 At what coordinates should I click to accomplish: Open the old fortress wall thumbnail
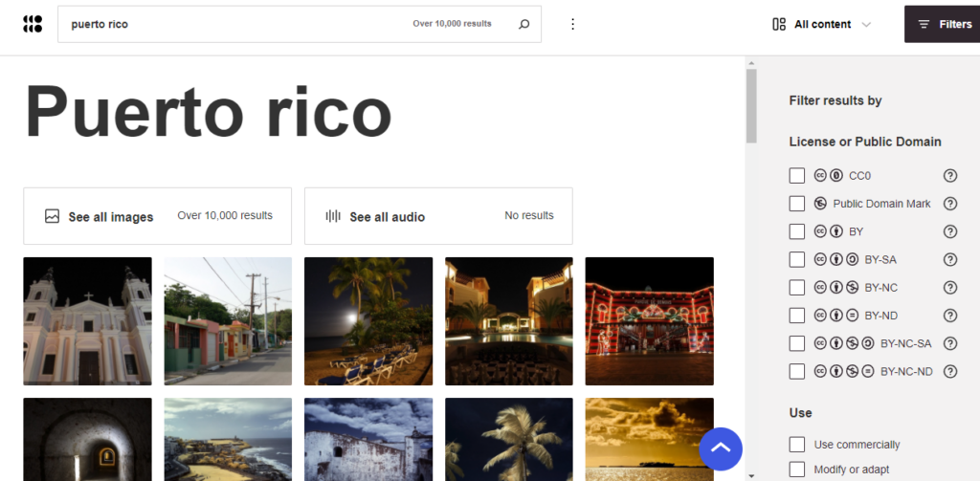pyautogui.click(x=368, y=439)
